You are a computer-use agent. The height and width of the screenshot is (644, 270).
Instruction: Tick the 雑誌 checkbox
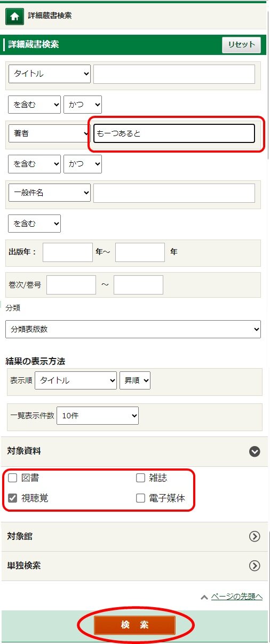pos(140,478)
